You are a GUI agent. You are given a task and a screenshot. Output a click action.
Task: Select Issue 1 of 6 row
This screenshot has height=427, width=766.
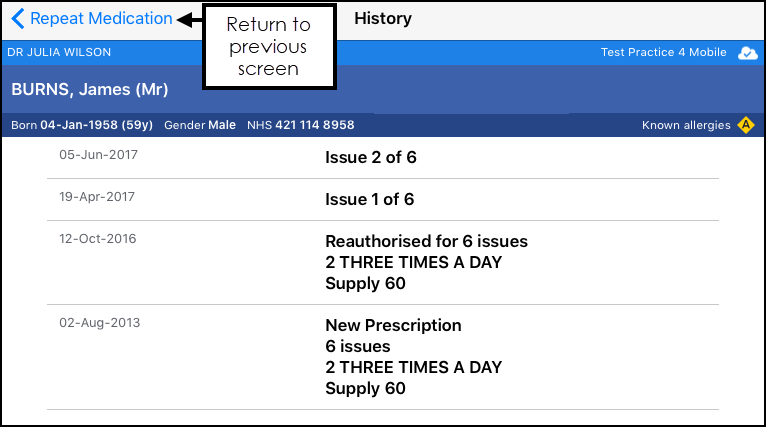383,199
